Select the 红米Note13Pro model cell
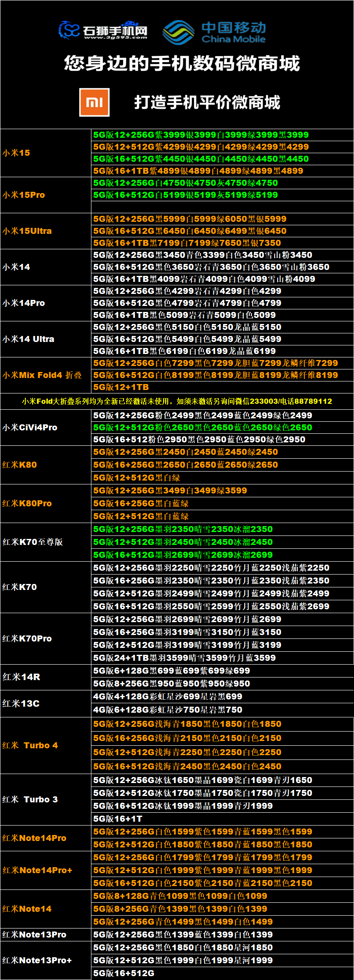This screenshot has width=354, height=980. (x=46, y=935)
